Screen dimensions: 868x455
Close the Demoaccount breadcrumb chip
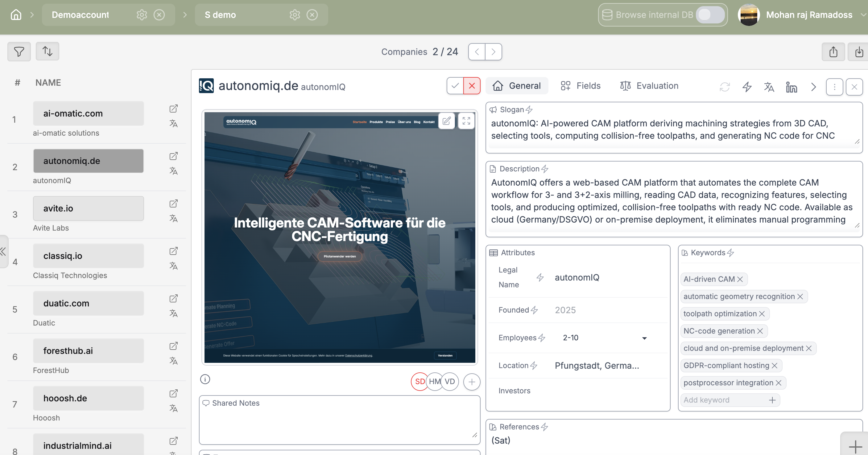pos(159,15)
